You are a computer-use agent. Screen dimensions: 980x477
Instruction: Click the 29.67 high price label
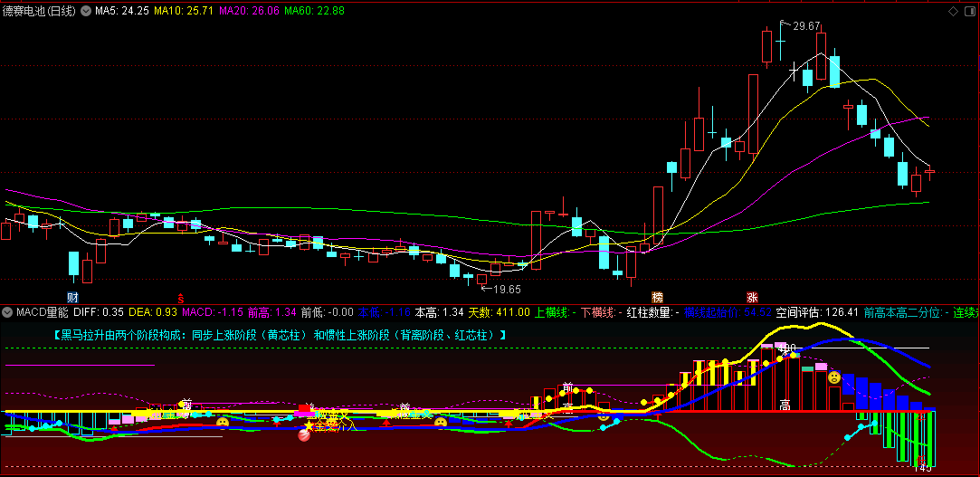[x=806, y=25]
